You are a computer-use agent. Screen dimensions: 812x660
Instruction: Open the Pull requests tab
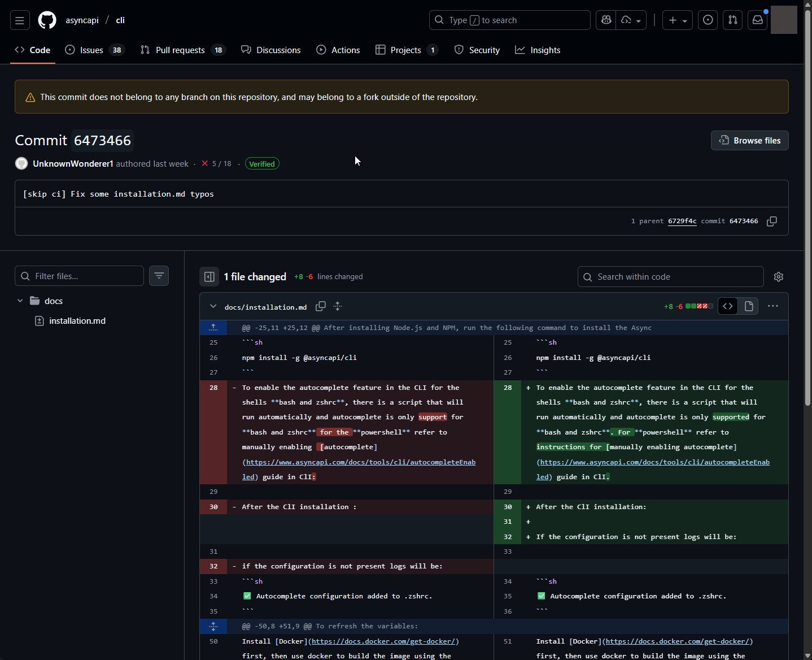183,50
